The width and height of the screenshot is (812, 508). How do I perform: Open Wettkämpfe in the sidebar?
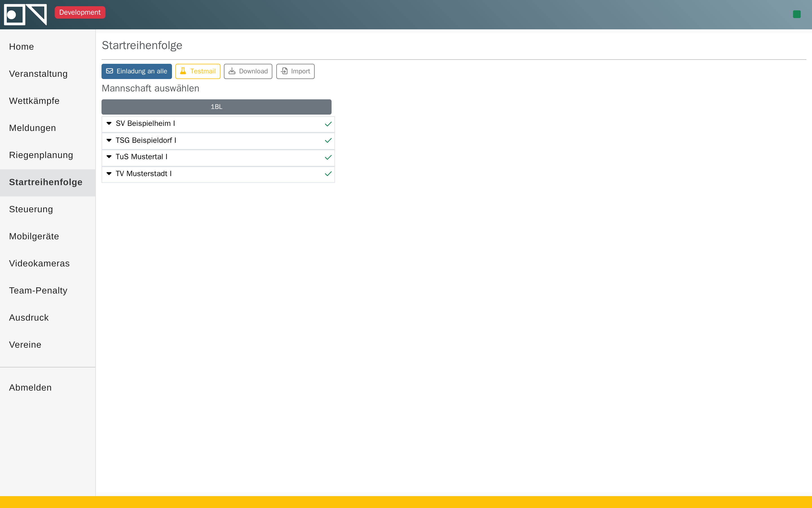click(x=48, y=101)
